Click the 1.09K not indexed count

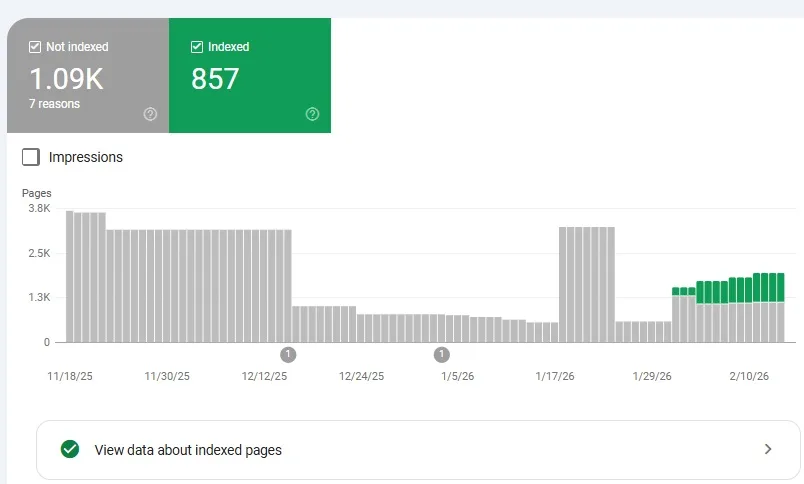coord(65,79)
